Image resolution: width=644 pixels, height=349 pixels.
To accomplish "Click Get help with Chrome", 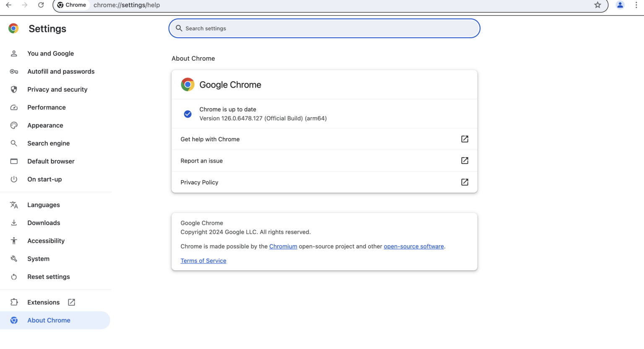I will point(210,139).
